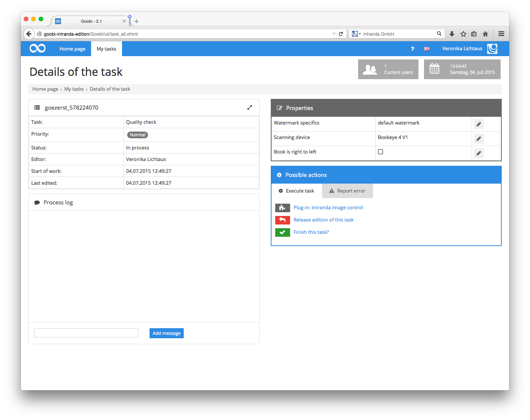Toggle Book is right to left checkbox

click(x=380, y=152)
